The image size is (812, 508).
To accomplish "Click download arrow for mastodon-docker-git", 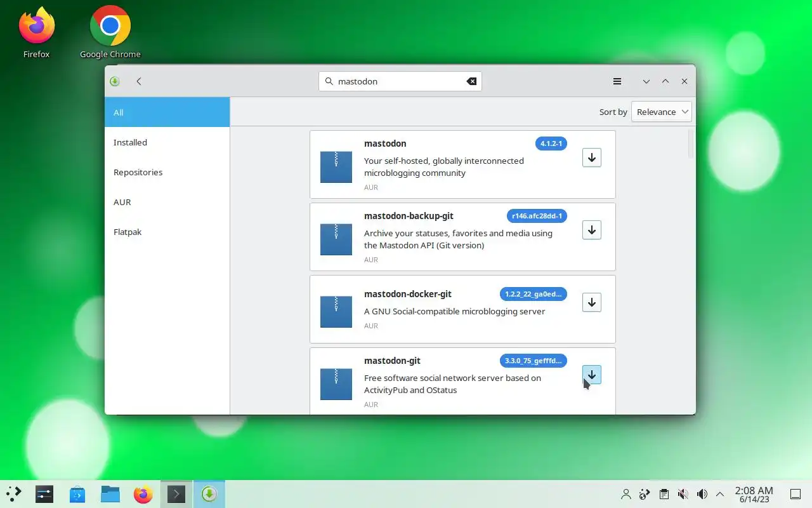I will point(591,303).
